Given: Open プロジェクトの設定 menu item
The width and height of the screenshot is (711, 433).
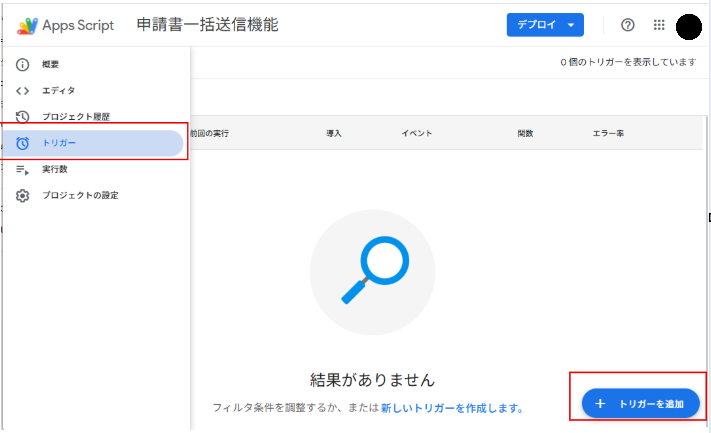Looking at the screenshot, I should point(80,195).
